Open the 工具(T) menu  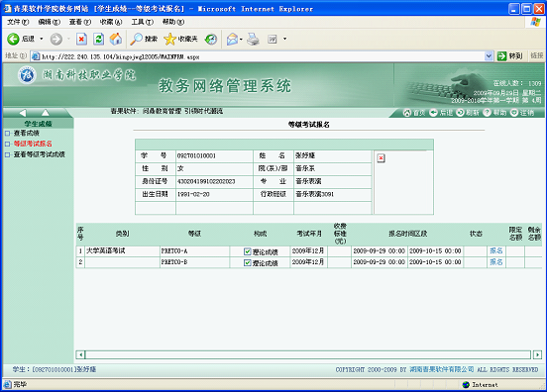[142, 22]
